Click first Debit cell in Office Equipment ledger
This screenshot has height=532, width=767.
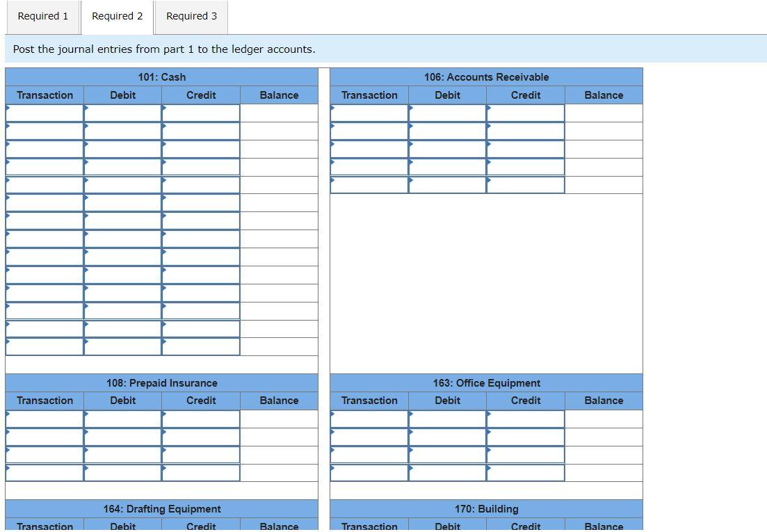point(448,419)
